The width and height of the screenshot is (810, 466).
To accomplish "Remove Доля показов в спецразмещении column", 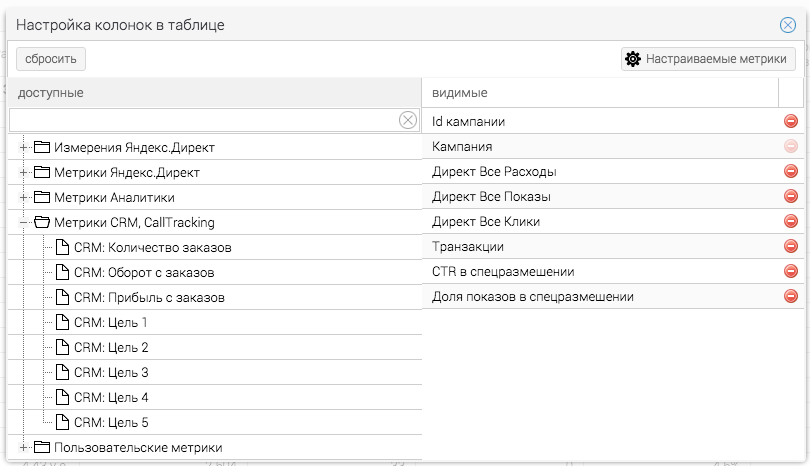I will 790,296.
